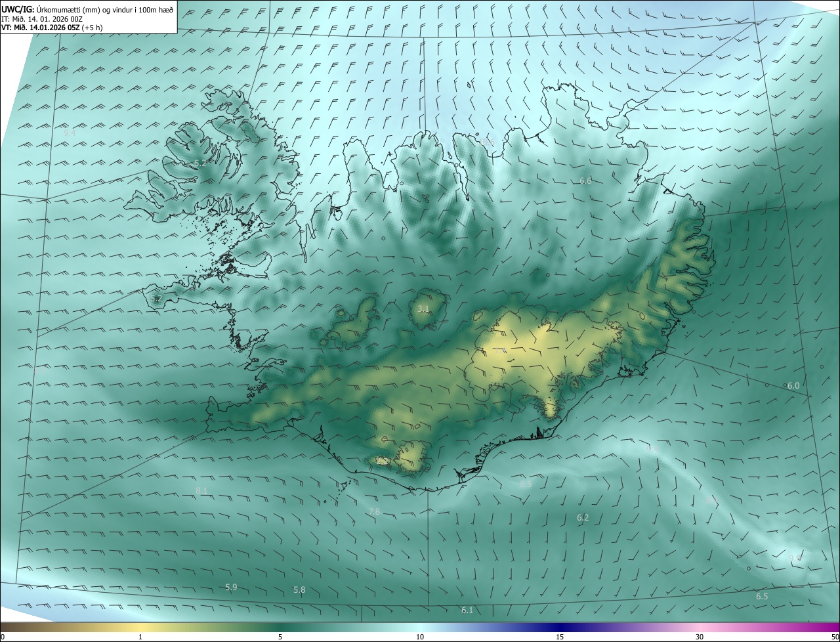Click the 30 tick label on the color scale
The width and height of the screenshot is (840, 642).
point(700,637)
